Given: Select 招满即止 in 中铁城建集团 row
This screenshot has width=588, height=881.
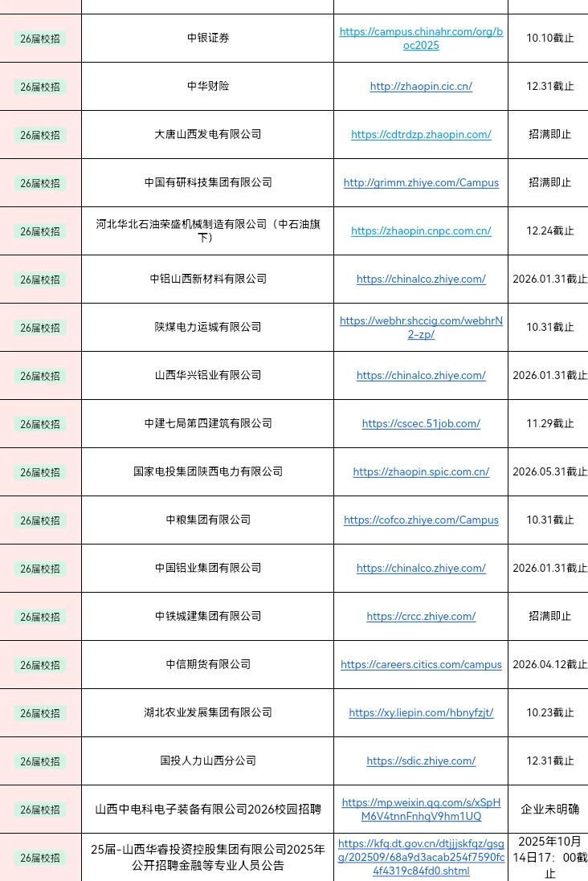Looking at the screenshot, I should [x=549, y=616].
